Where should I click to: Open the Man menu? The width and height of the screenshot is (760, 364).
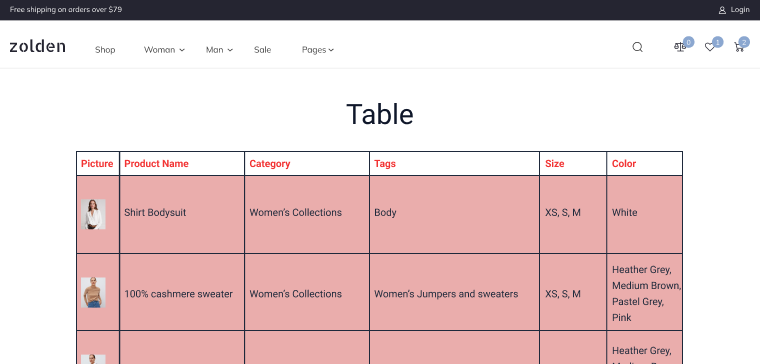(x=214, y=49)
